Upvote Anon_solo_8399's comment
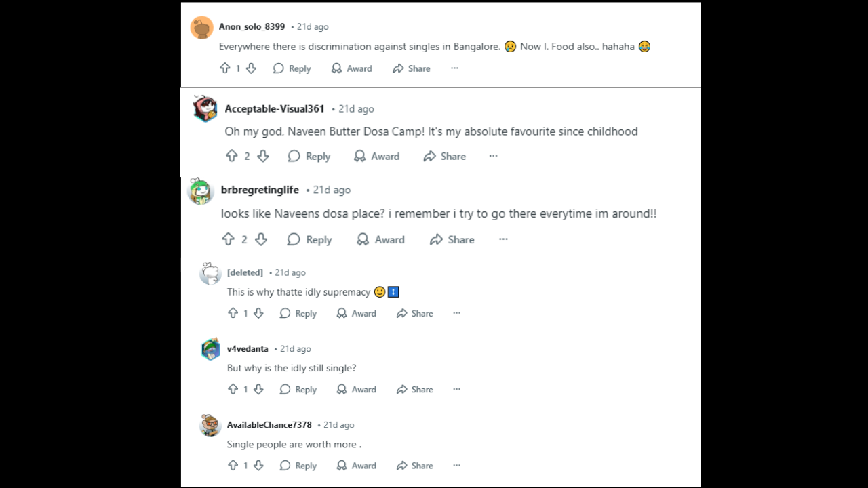This screenshot has height=488, width=868. (225, 68)
